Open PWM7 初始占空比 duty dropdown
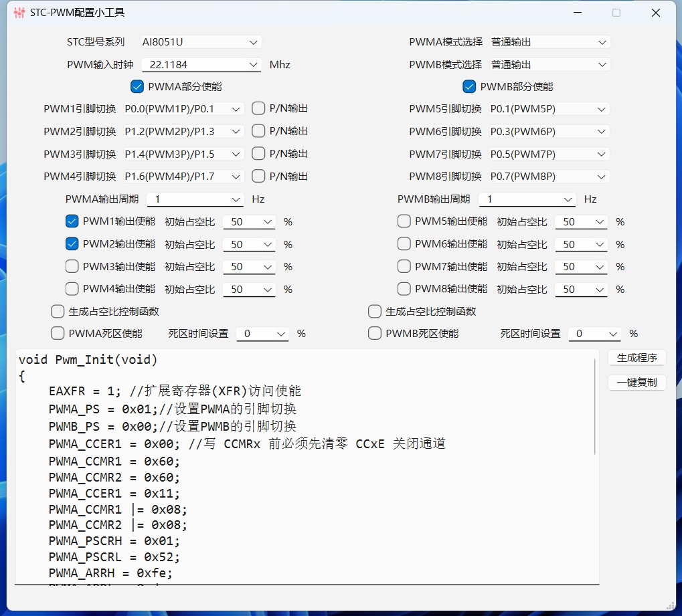Viewport: 682px width, 616px height. 581,266
